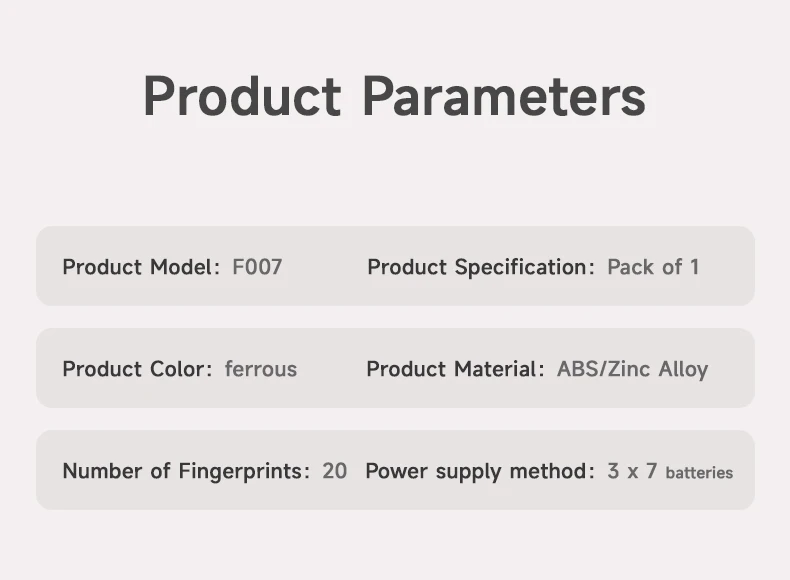790x580 pixels.
Task: Select the "Power supply method:" label
Action: point(481,471)
